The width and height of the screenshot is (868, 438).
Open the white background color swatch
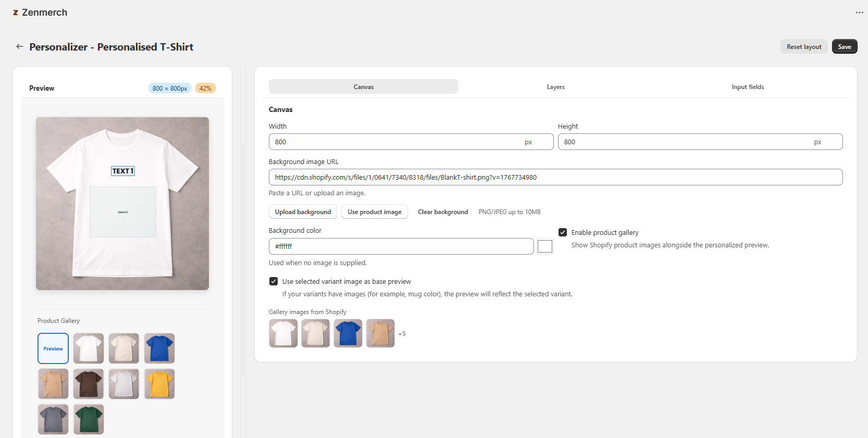(x=544, y=246)
